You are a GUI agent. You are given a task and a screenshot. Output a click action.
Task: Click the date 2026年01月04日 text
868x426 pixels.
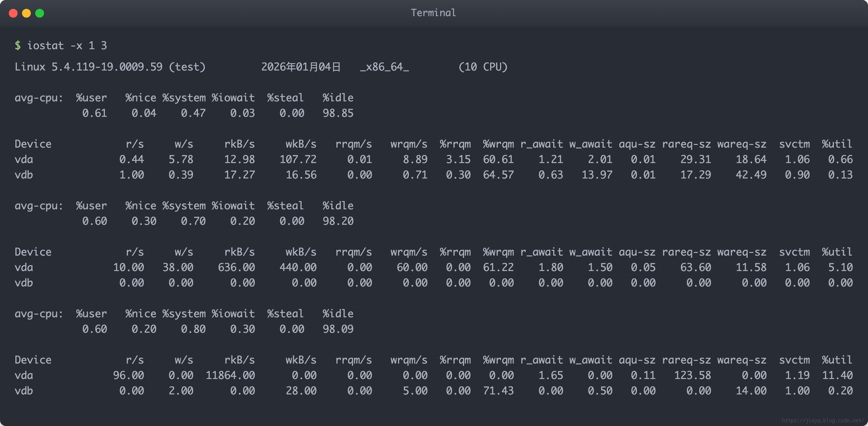pos(301,67)
